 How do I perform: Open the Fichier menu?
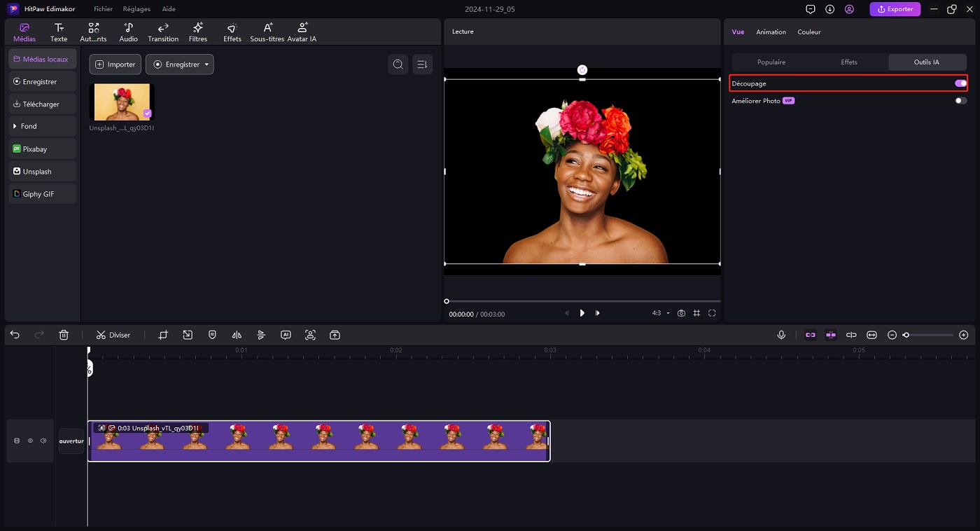tap(103, 9)
